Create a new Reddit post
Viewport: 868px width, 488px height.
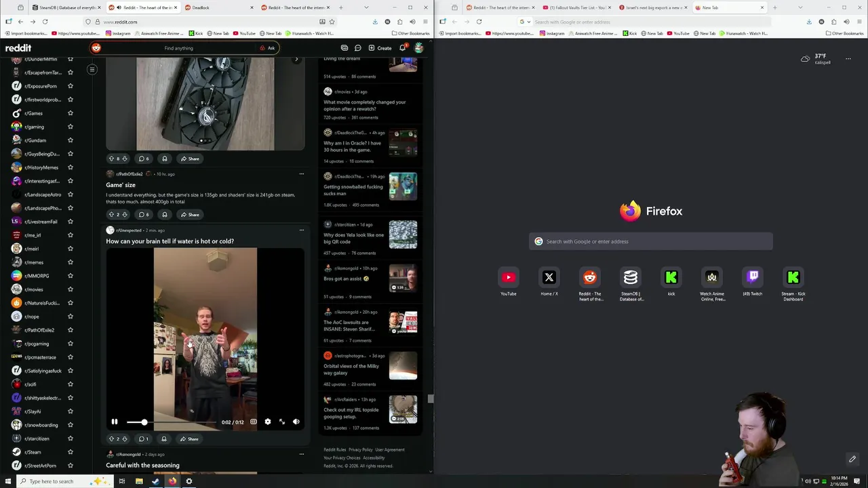[x=380, y=48]
